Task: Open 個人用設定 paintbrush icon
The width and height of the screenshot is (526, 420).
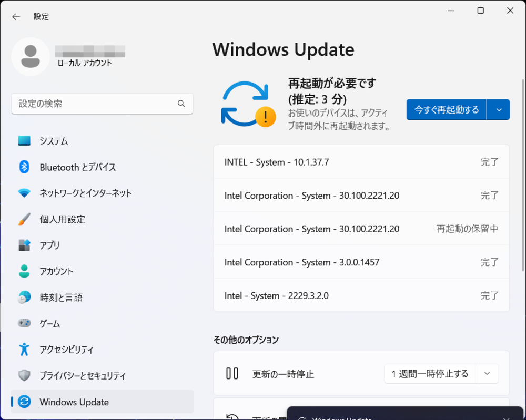Action: pos(24,219)
